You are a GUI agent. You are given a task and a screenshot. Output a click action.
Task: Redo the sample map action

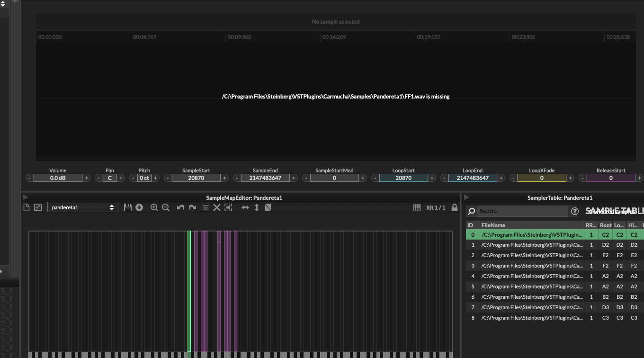tap(192, 207)
